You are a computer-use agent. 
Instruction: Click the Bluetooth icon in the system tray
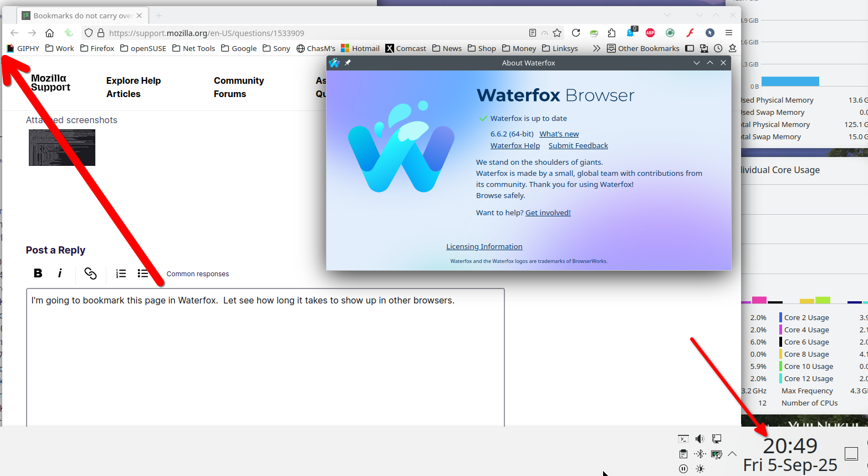pos(700,454)
